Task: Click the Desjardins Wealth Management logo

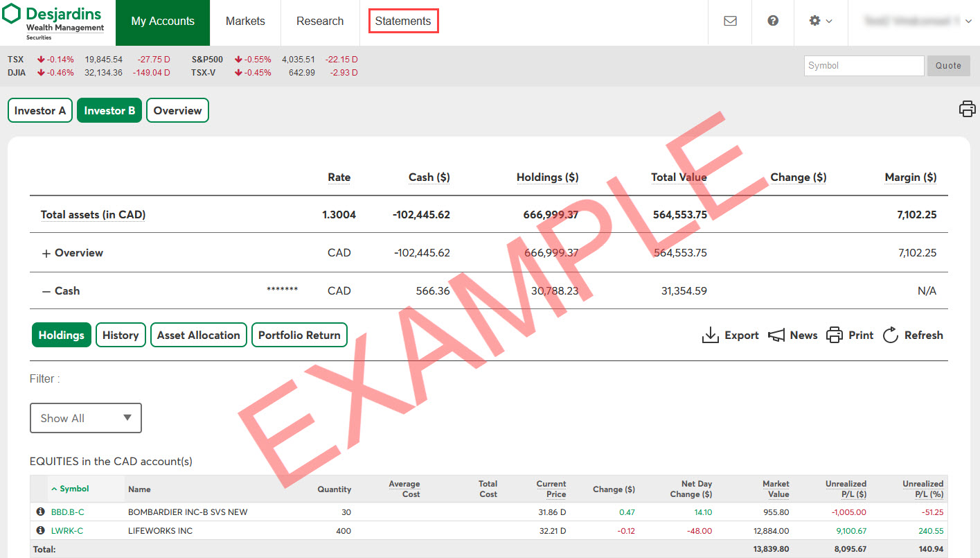Action: tap(53, 21)
